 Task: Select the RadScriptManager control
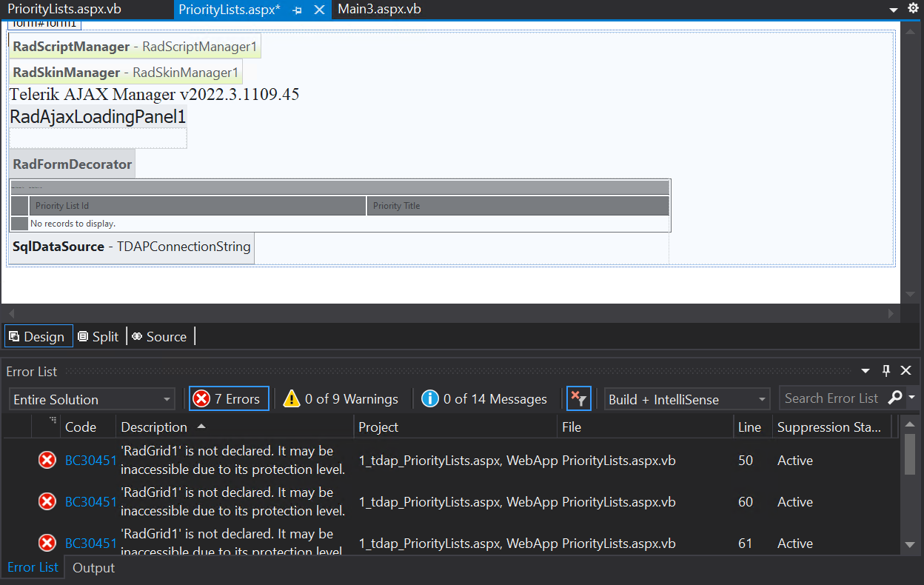pyautogui.click(x=135, y=46)
